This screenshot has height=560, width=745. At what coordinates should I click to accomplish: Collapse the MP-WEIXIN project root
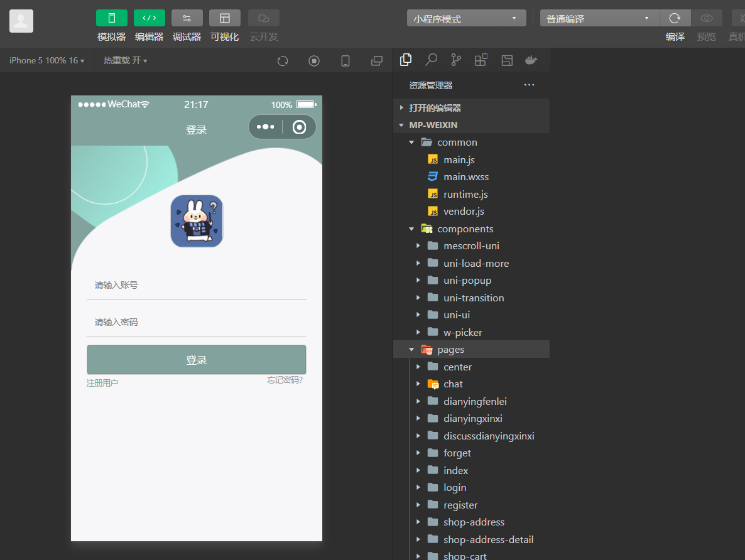point(471,125)
